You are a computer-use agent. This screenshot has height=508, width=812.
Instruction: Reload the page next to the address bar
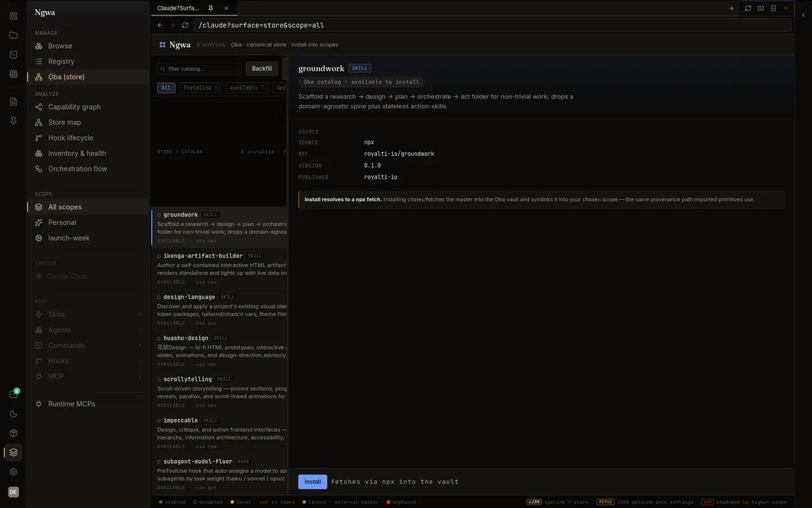(185, 25)
